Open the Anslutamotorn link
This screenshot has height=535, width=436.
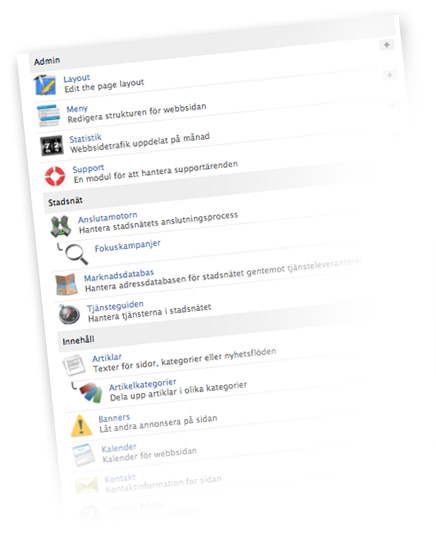[107, 217]
